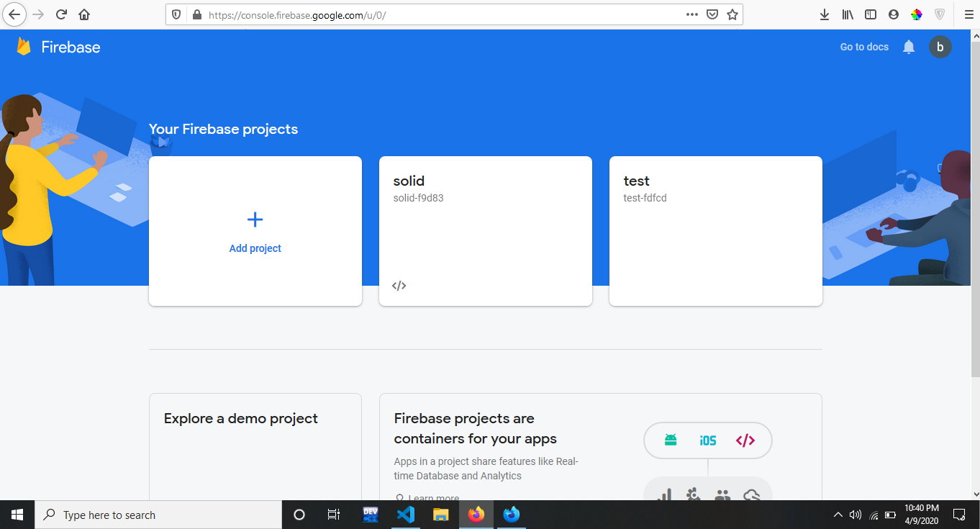
Task: Open account avatar menu 'b'
Action: 940,48
